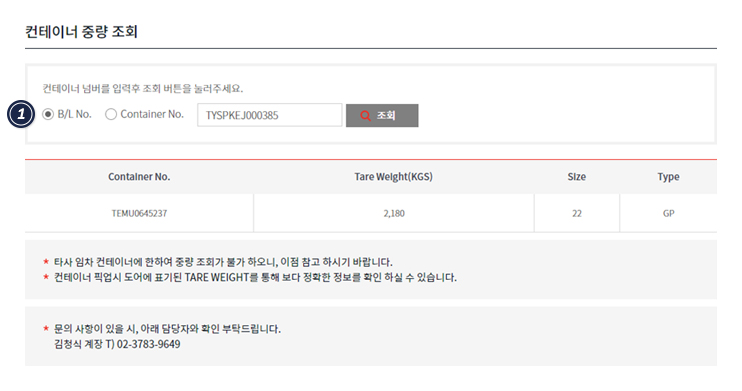Viewport: 742px width, 391px height.
Task: Click the Container No. column header
Action: tap(139, 177)
